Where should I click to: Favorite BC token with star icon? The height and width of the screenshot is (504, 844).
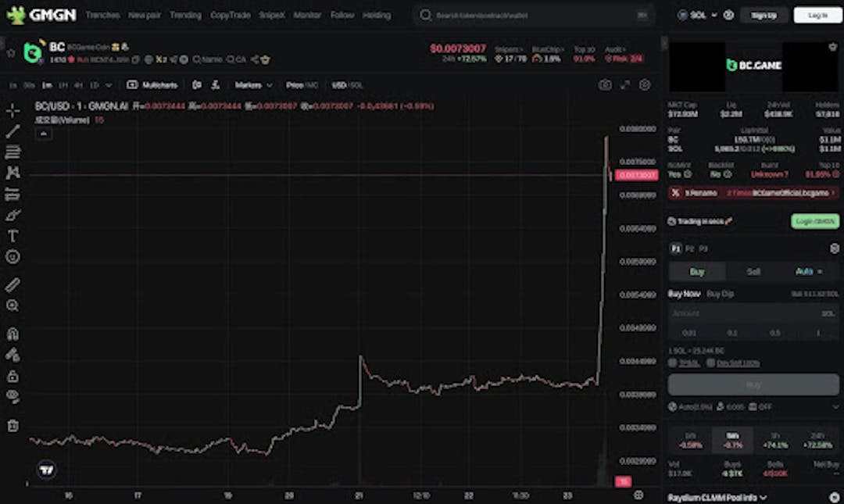[x=11, y=53]
